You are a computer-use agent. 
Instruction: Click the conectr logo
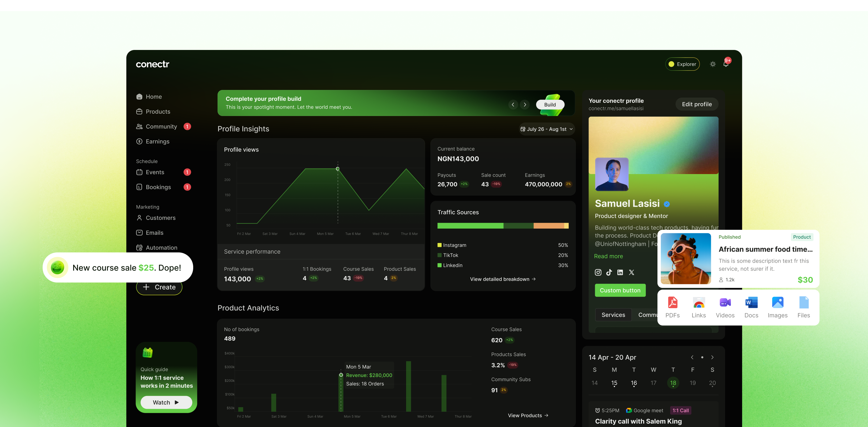coord(152,64)
